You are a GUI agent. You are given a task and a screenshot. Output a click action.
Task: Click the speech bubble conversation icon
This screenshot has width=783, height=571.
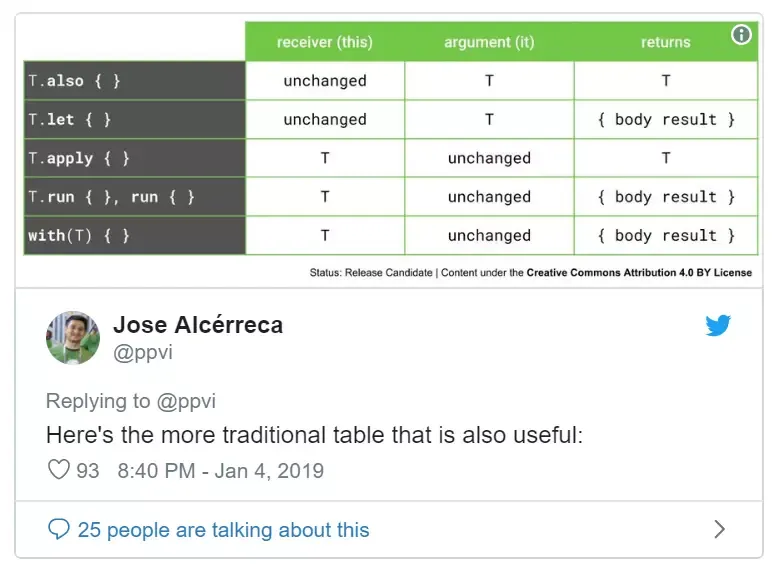coord(59,529)
